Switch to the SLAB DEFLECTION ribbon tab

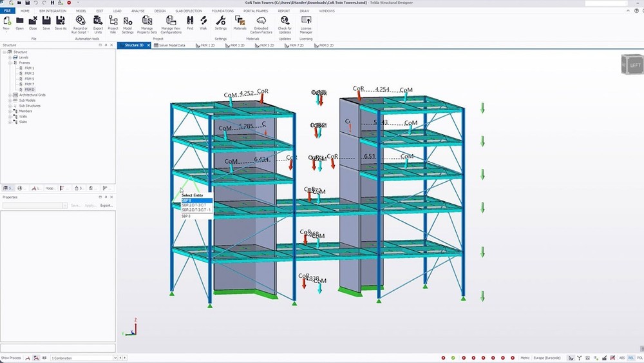point(189,11)
